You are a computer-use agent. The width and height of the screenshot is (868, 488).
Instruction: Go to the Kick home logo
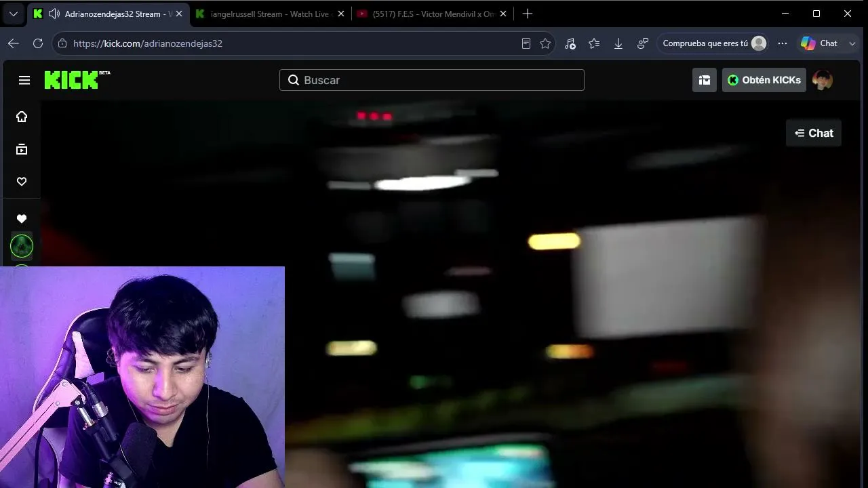(77, 79)
